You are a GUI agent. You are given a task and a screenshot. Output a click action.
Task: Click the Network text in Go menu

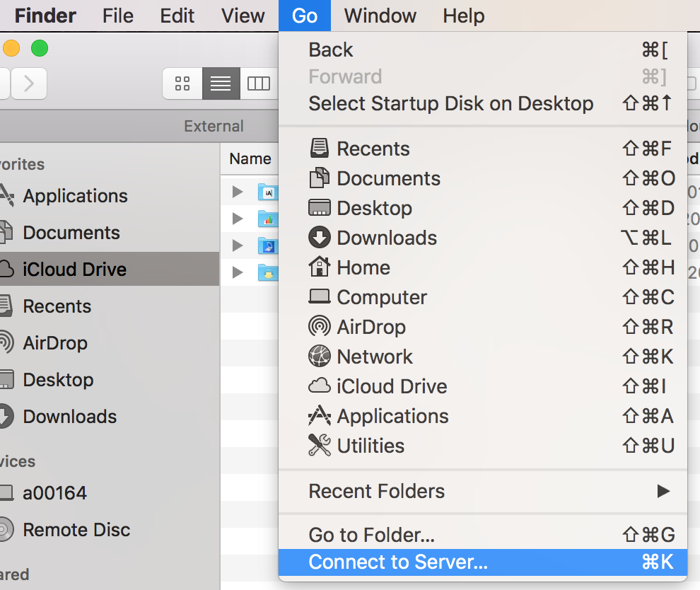coord(375,357)
